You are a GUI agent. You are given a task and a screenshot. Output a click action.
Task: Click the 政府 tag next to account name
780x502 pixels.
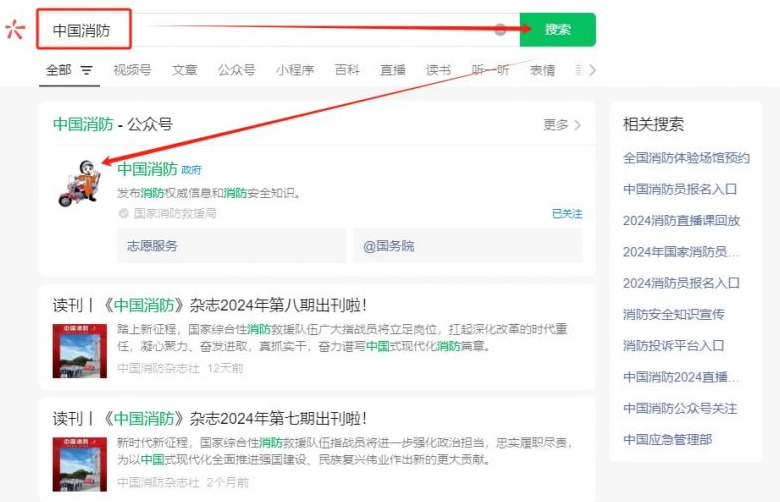192,170
